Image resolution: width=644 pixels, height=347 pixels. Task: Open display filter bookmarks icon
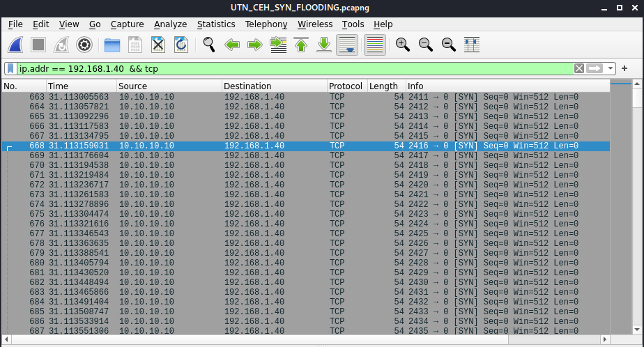point(10,68)
